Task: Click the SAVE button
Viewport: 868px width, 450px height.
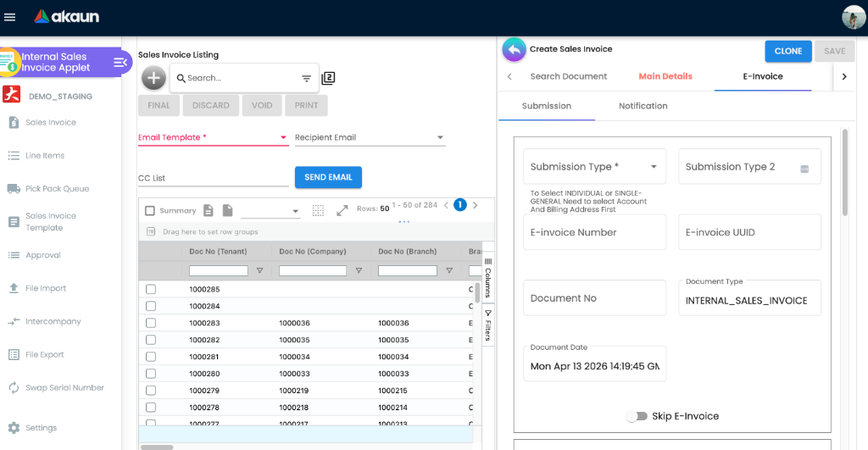Action: coord(834,51)
